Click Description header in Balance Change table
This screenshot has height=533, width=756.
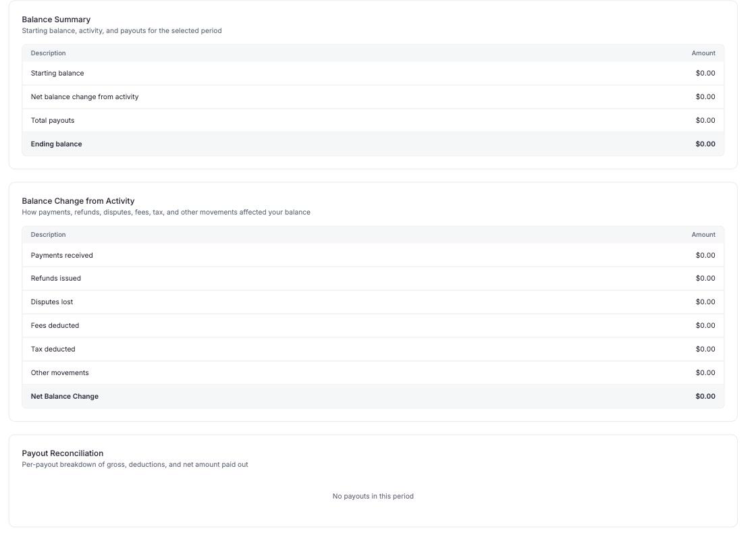coord(48,235)
